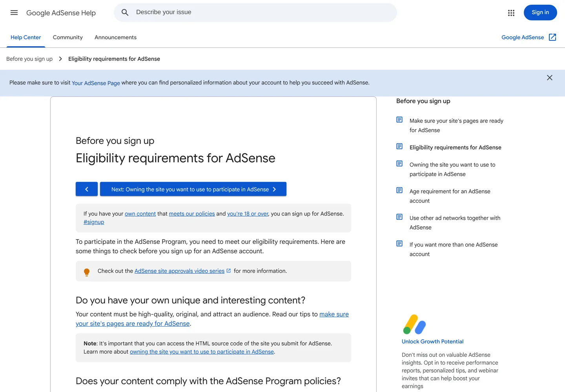This screenshot has height=392, width=565.
Task: Click article icon beside Eligibility requirements for AdSense
Action: click(x=399, y=146)
